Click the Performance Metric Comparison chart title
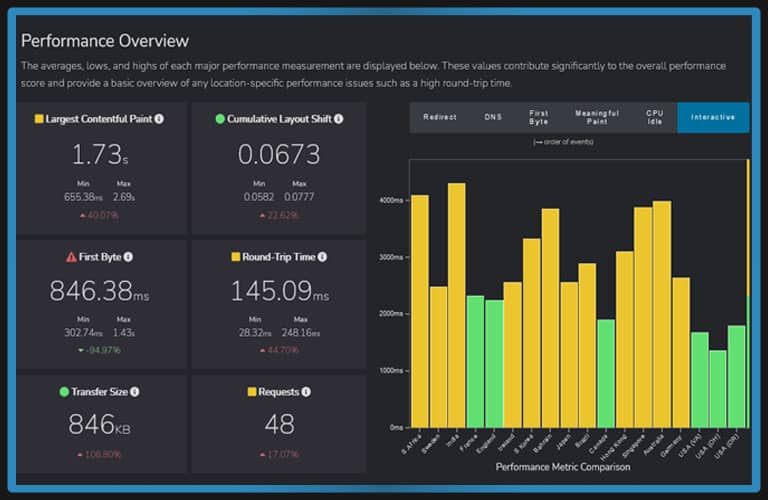The height and width of the screenshot is (500, 768). tap(563, 467)
